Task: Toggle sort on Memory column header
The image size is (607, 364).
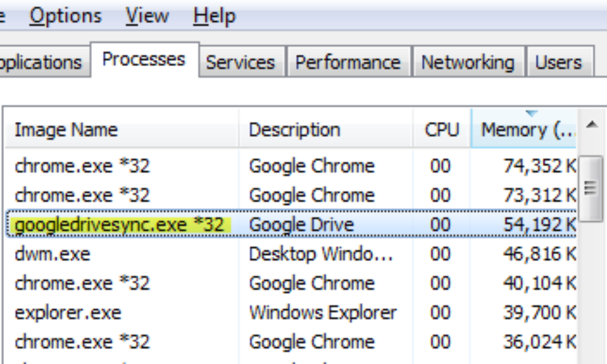Action: [x=526, y=130]
